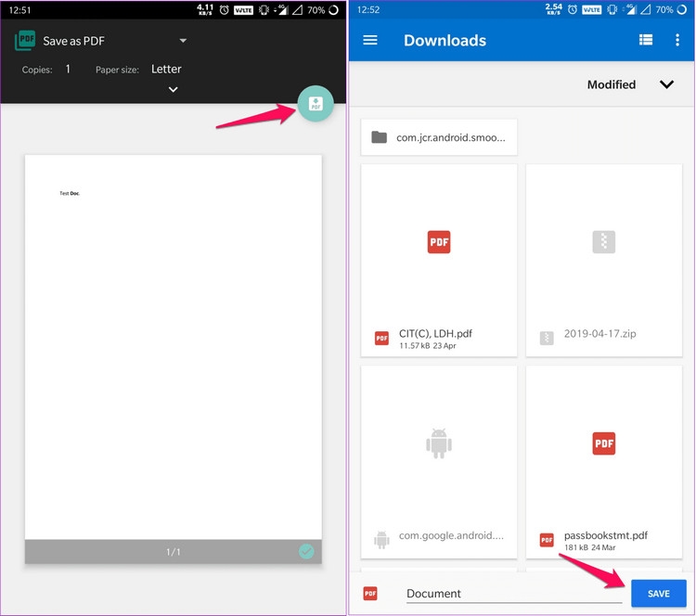Click the Document filename field

click(514, 594)
